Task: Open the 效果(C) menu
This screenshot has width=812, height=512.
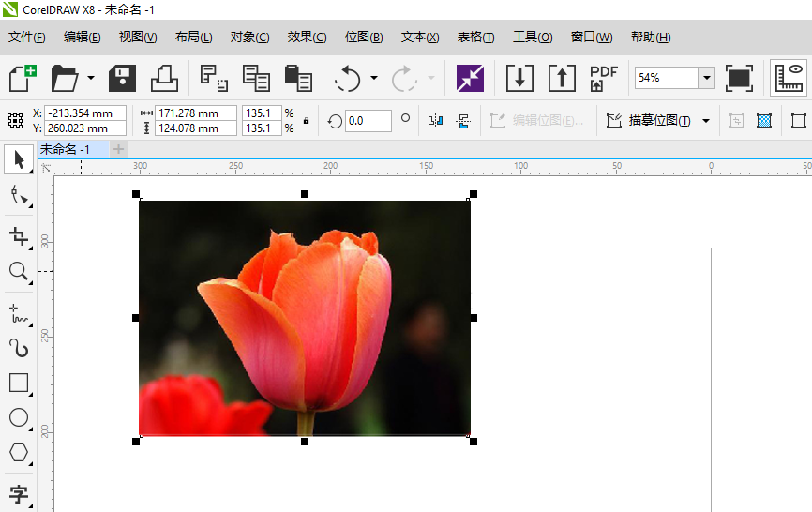Action: pos(307,38)
